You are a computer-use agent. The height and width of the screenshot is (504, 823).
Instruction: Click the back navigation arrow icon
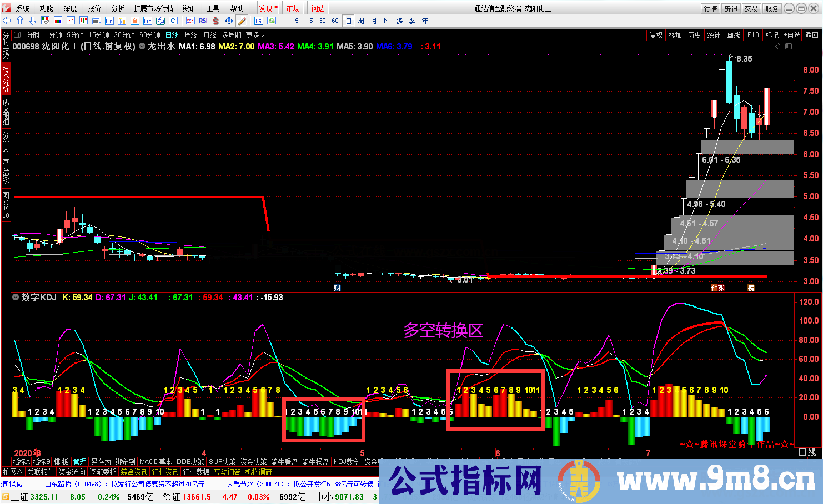point(7,21)
